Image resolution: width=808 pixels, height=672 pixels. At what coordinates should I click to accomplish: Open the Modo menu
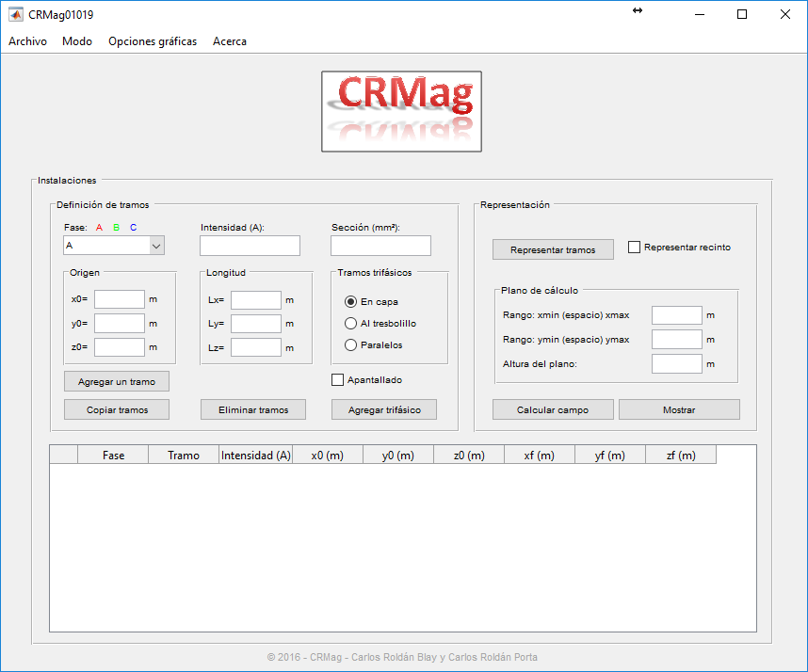point(77,41)
